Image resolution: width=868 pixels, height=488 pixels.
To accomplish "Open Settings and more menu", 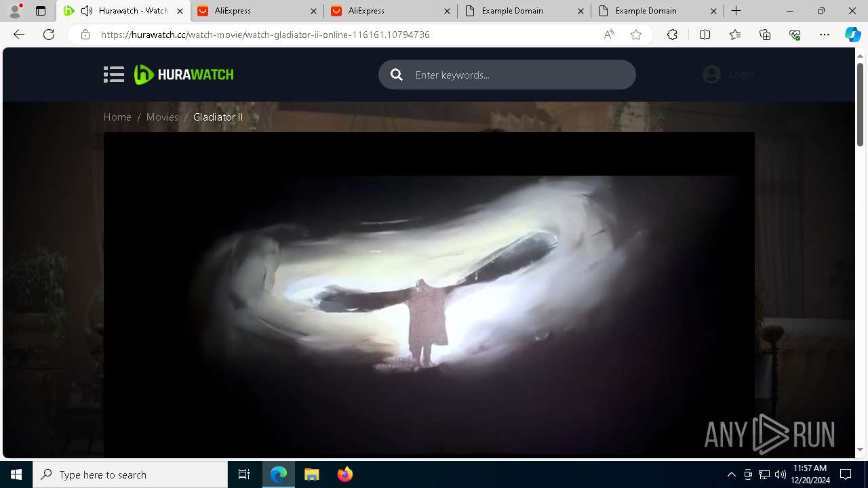I will pos(825,35).
